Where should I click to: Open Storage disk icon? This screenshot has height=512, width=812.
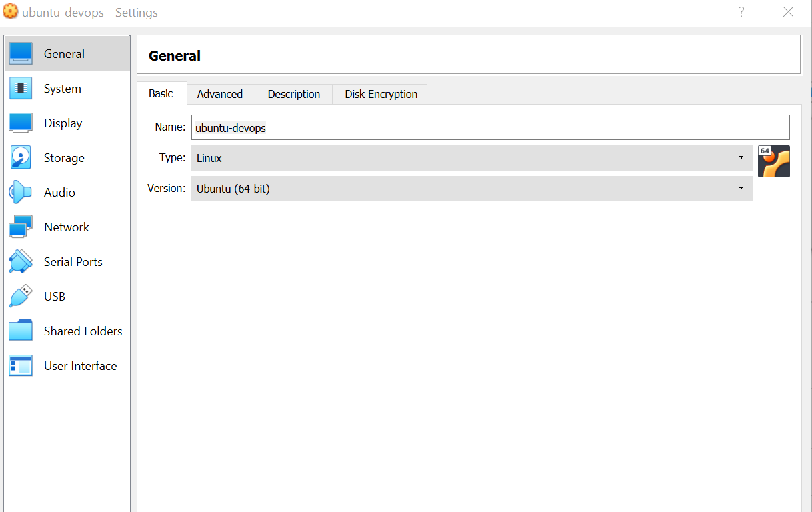pyautogui.click(x=21, y=157)
